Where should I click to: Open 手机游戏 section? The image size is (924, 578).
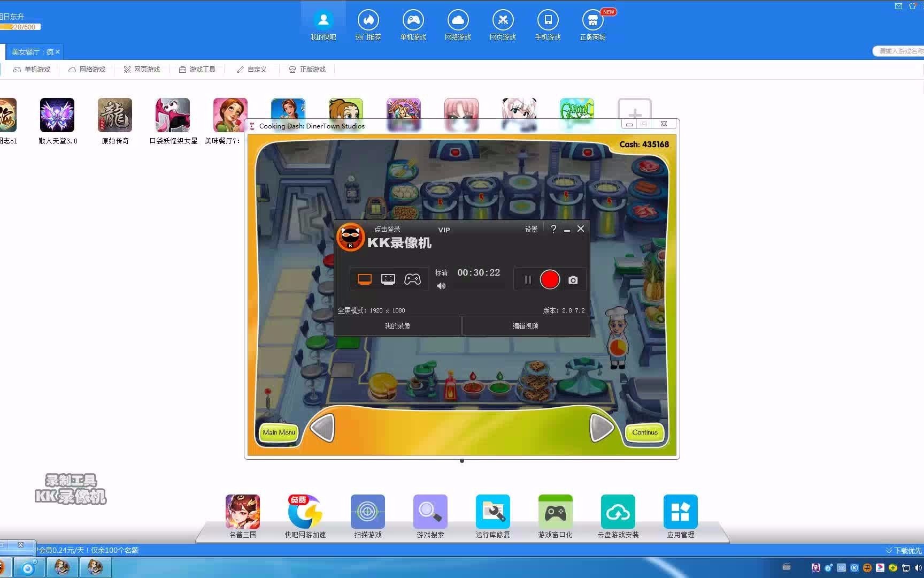(548, 25)
